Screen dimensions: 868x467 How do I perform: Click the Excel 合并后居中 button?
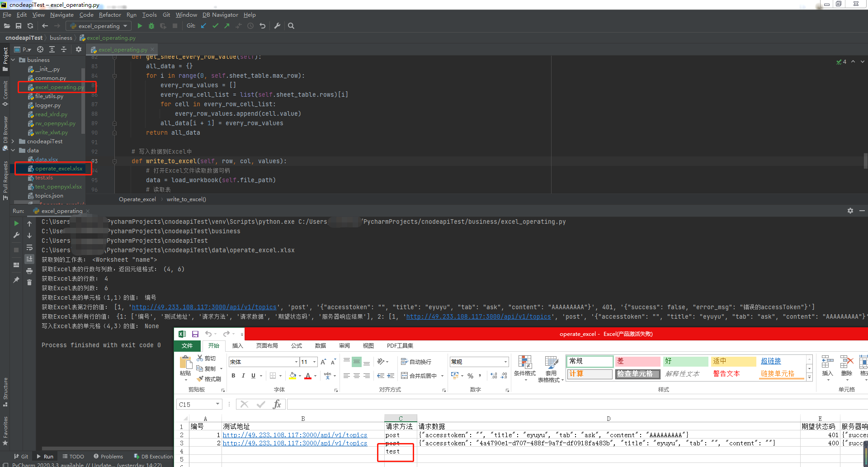419,376
